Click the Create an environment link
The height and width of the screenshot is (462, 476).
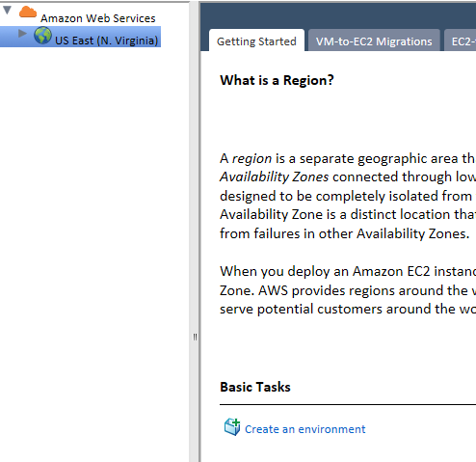[304, 429]
